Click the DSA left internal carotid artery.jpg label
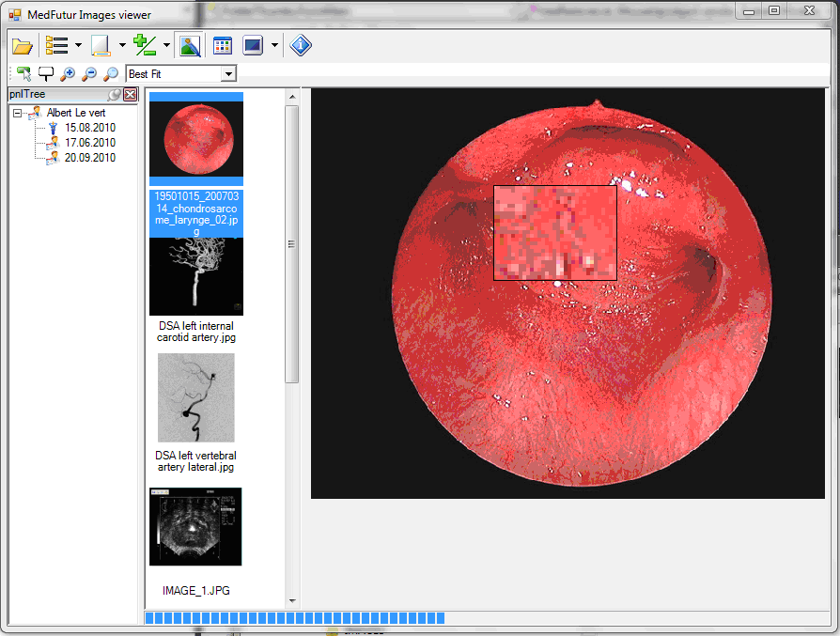840x636 pixels. coord(196,332)
